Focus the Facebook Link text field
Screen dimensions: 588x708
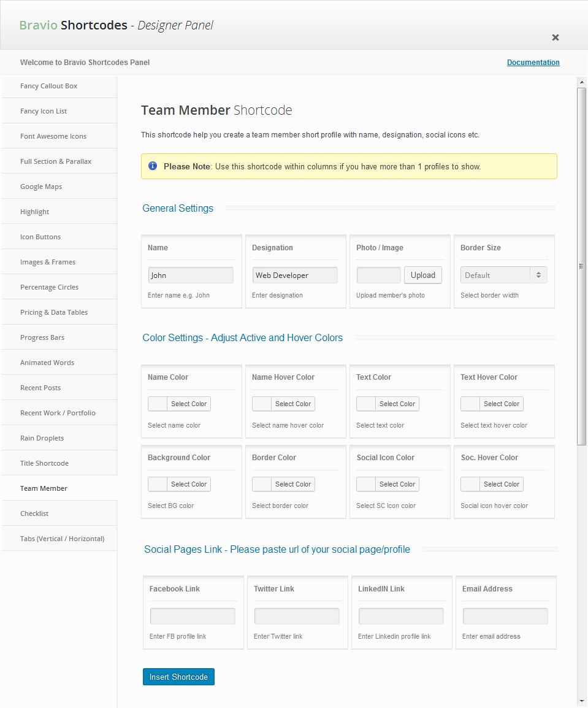coord(193,616)
